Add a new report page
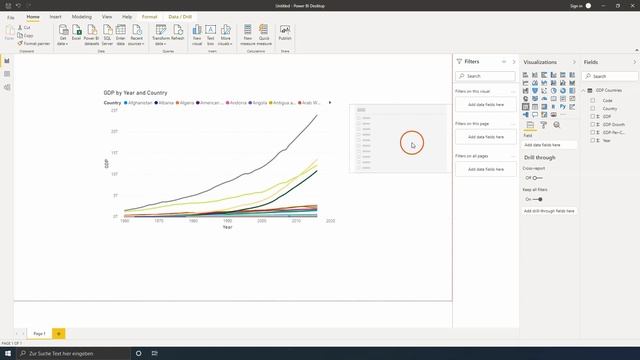 pyautogui.click(x=58, y=333)
